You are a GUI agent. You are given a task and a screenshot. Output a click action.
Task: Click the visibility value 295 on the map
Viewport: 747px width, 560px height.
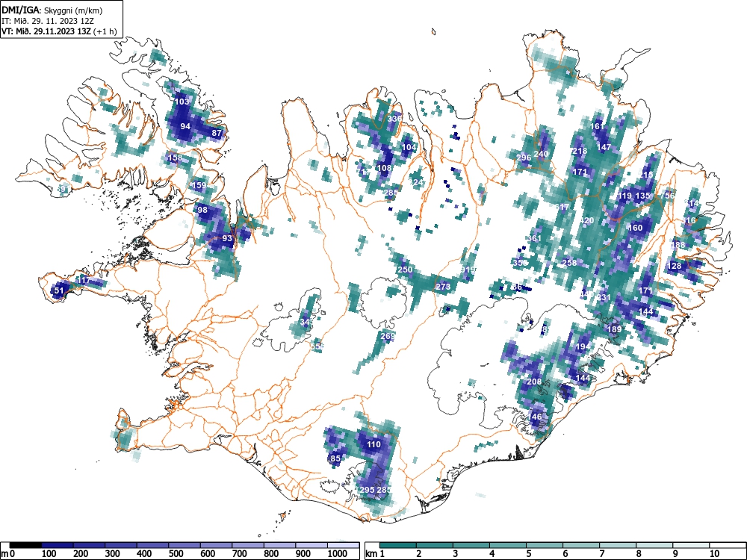click(367, 490)
